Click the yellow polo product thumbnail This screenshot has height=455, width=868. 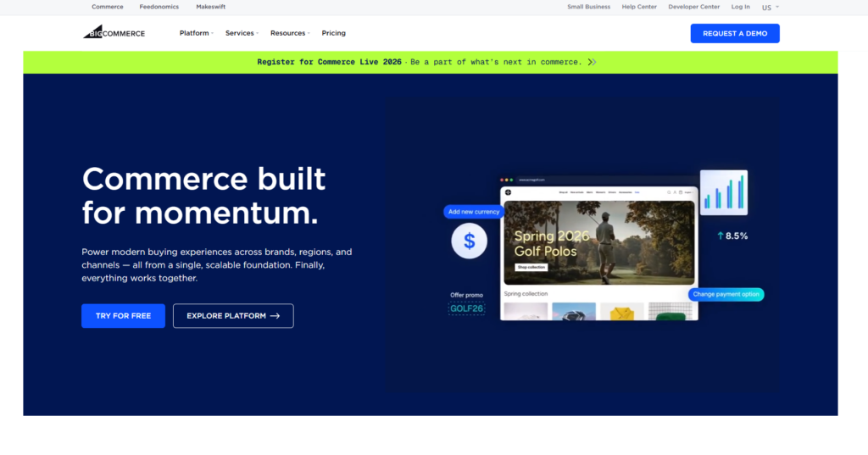click(x=621, y=312)
